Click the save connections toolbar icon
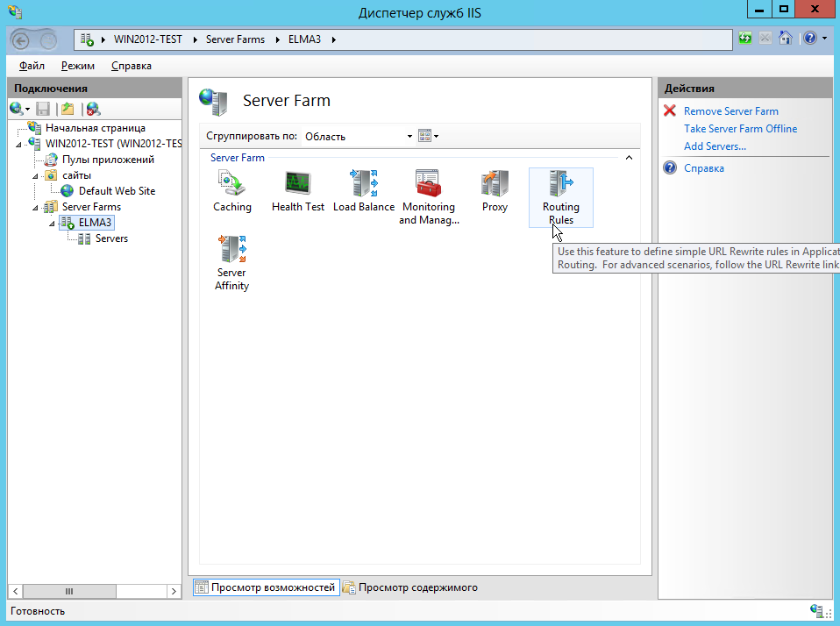This screenshot has height=626, width=840. tap(43, 109)
